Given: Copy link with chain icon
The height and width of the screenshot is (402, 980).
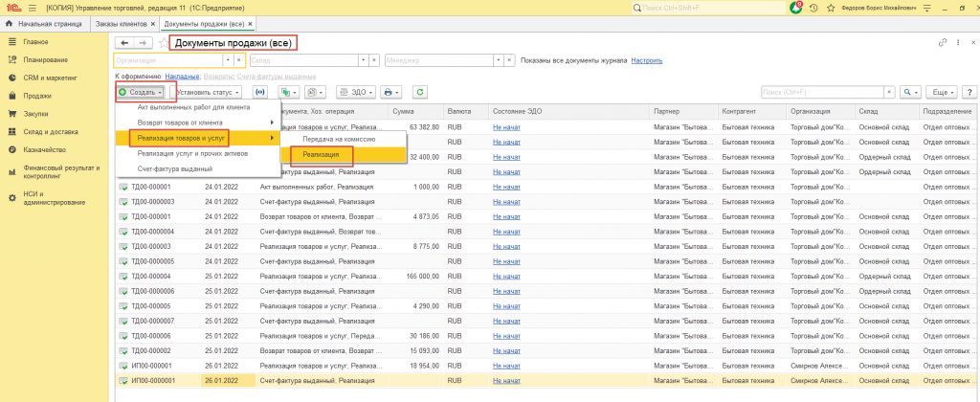Looking at the screenshot, I should pos(943,42).
